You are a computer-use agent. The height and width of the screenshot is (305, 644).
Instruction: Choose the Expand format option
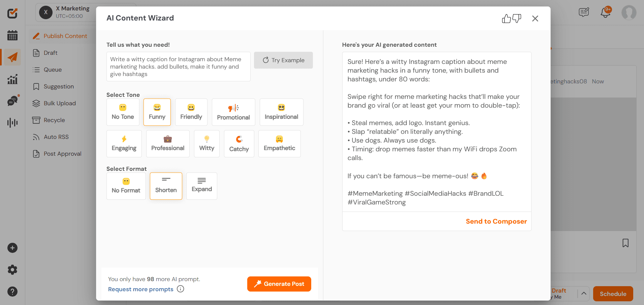click(201, 186)
